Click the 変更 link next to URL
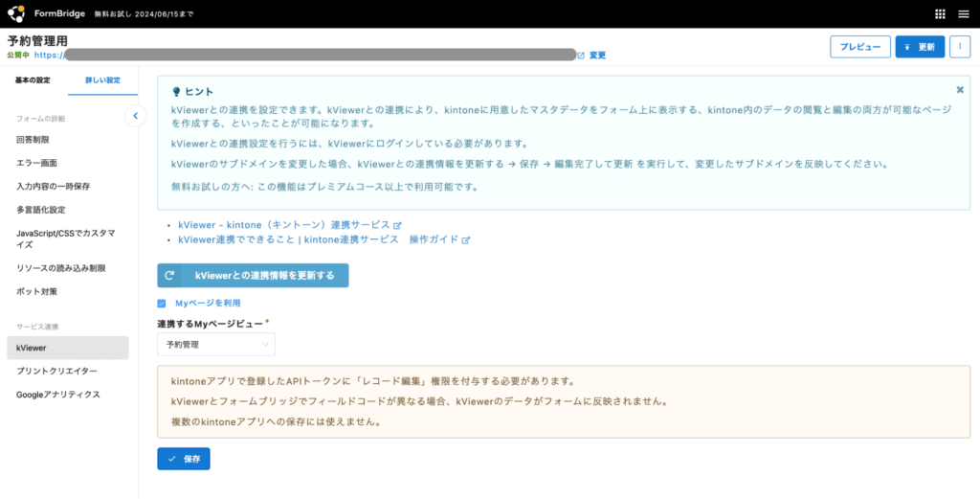 coord(597,56)
